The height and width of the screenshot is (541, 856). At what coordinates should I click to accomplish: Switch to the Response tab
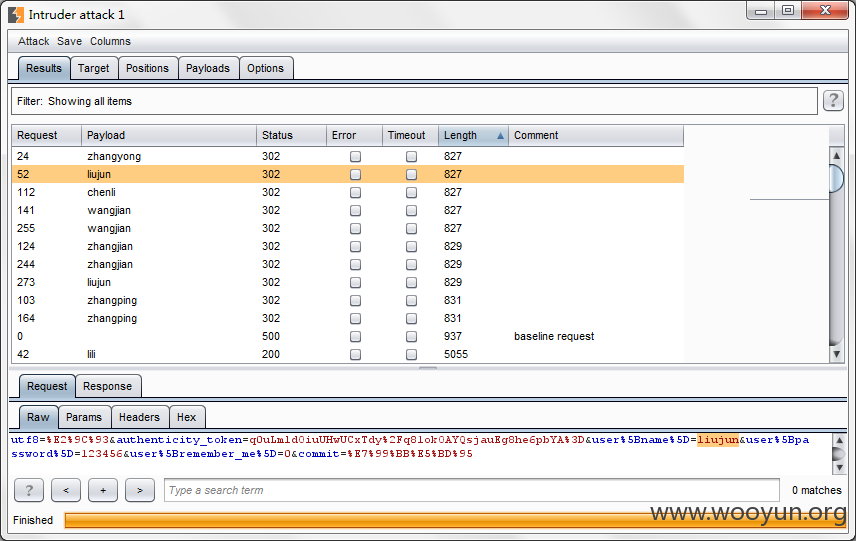[x=108, y=387]
